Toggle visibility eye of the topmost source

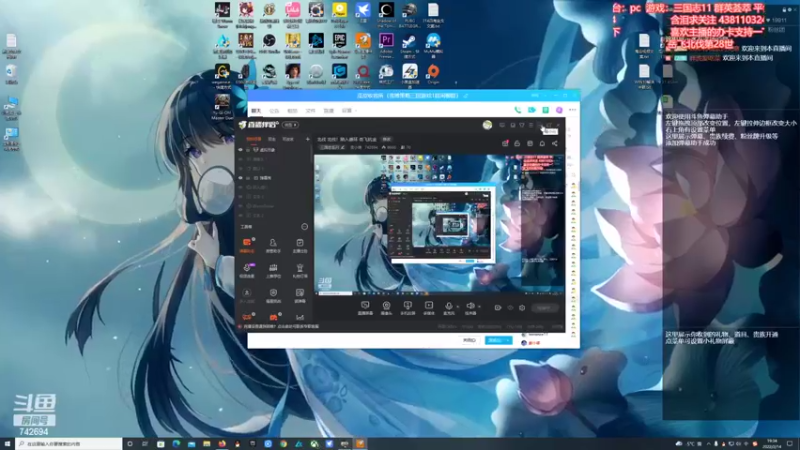(241, 150)
